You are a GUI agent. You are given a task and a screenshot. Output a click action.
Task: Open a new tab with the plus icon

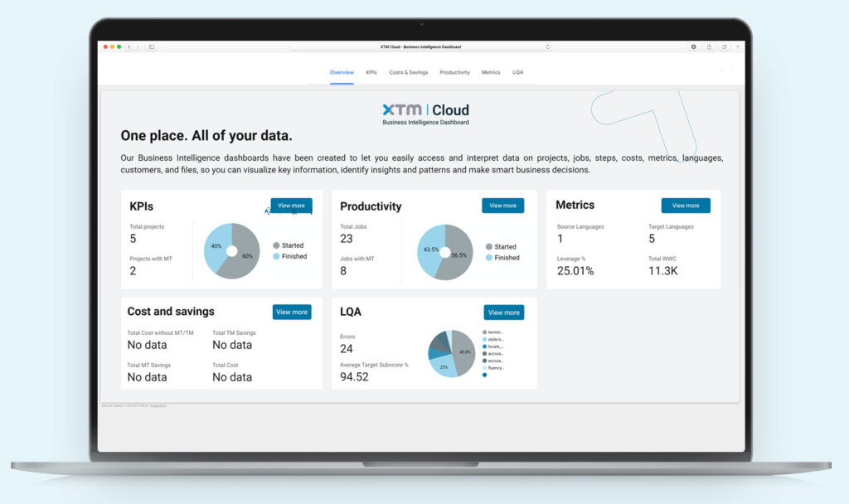(x=738, y=47)
